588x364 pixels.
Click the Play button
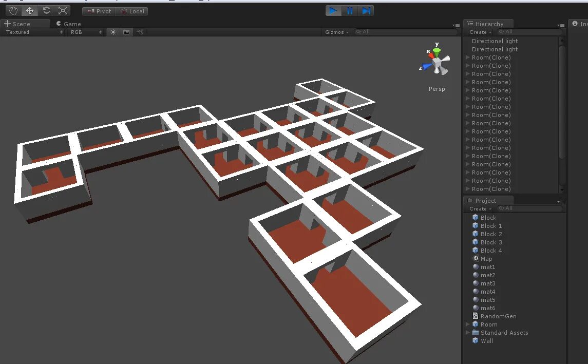tap(333, 11)
